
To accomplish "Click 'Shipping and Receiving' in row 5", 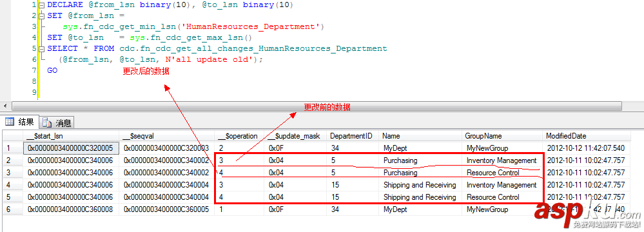I will (x=420, y=197).
